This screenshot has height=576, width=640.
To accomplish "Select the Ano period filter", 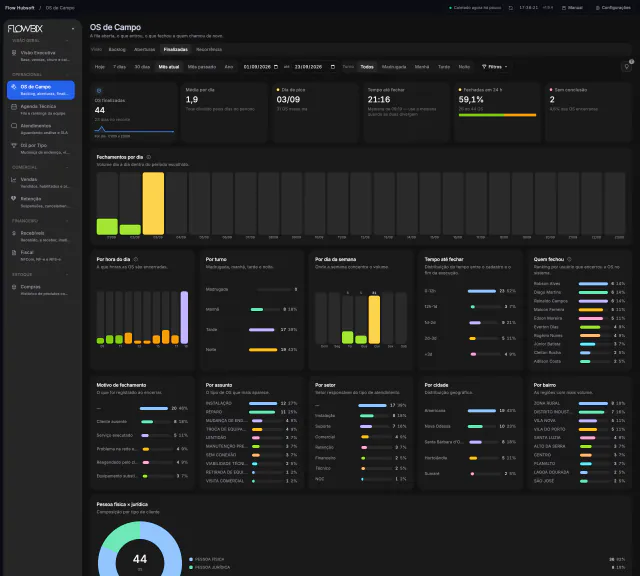I will coord(229,67).
